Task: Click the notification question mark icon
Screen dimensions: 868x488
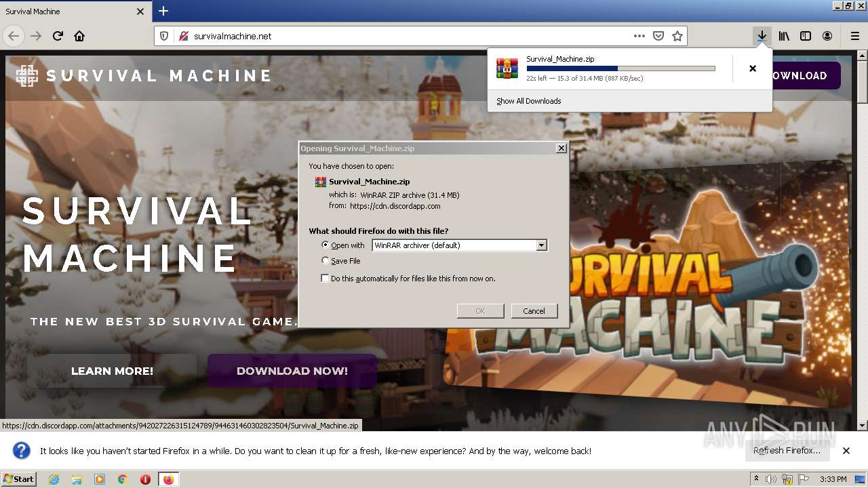Action: tap(22, 451)
